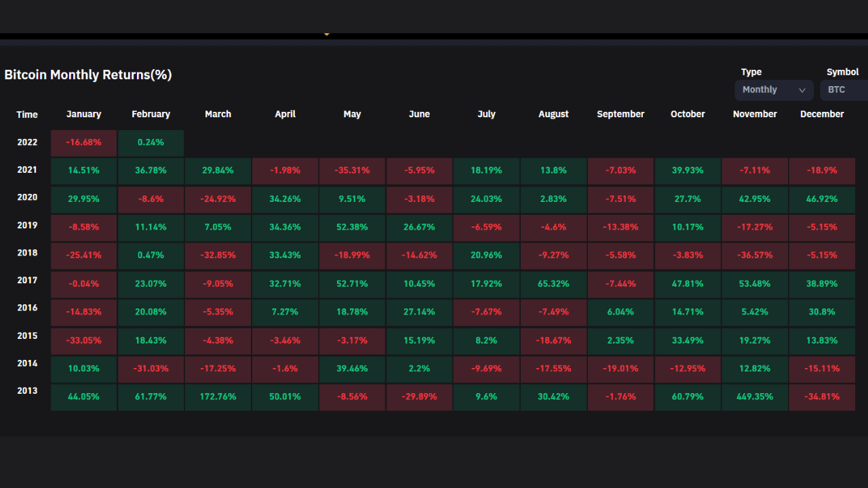The width and height of the screenshot is (868, 488).
Task: Select the 2022 row label
Action: (27, 142)
